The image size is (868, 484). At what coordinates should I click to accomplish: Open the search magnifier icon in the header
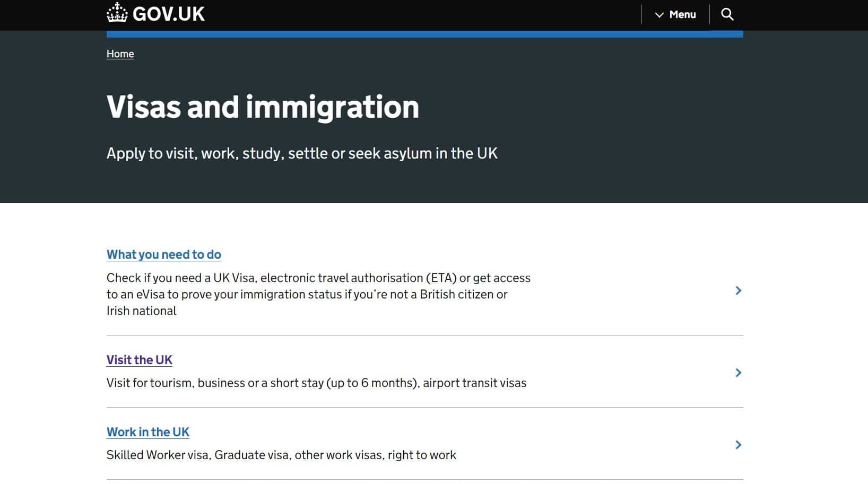pos(727,14)
